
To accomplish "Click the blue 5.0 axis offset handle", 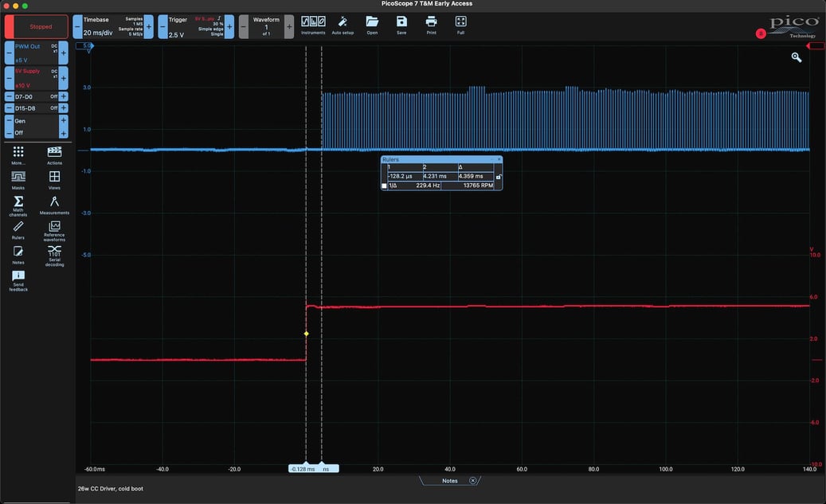I will [x=85, y=46].
